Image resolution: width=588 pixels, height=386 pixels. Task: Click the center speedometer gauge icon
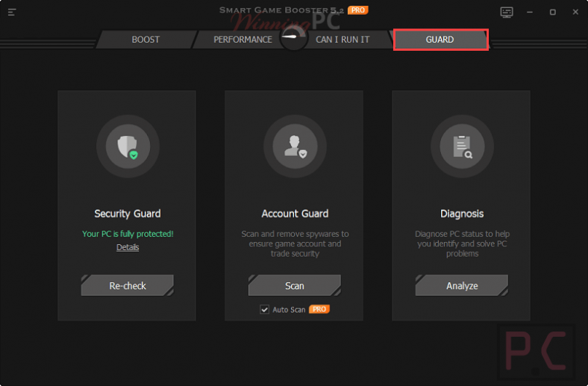click(294, 39)
